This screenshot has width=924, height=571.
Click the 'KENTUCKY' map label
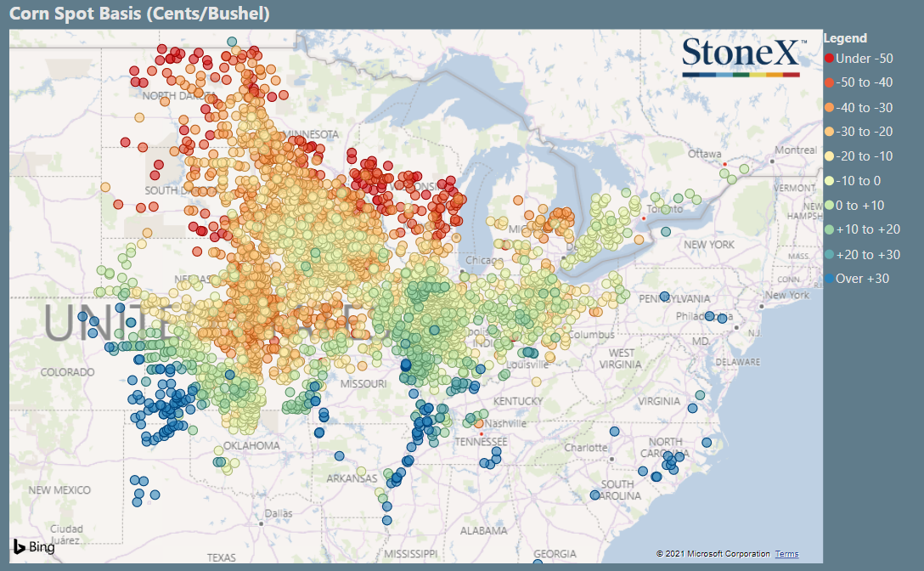click(518, 401)
